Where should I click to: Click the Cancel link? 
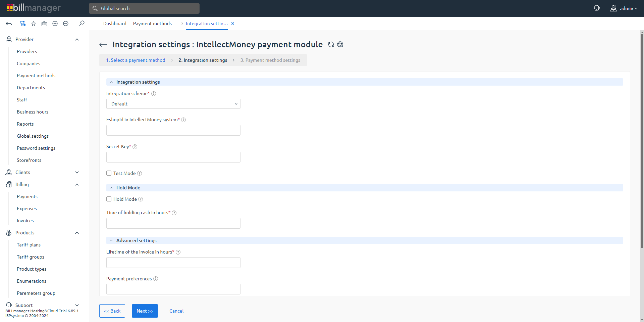tap(176, 311)
